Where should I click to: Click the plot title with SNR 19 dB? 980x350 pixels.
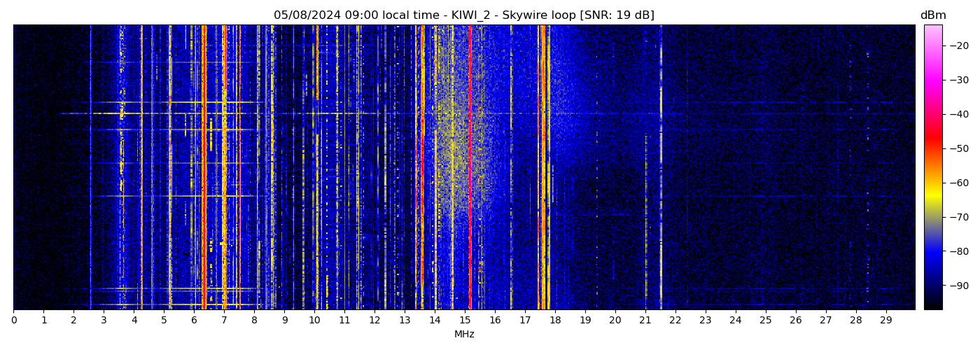tap(463, 15)
